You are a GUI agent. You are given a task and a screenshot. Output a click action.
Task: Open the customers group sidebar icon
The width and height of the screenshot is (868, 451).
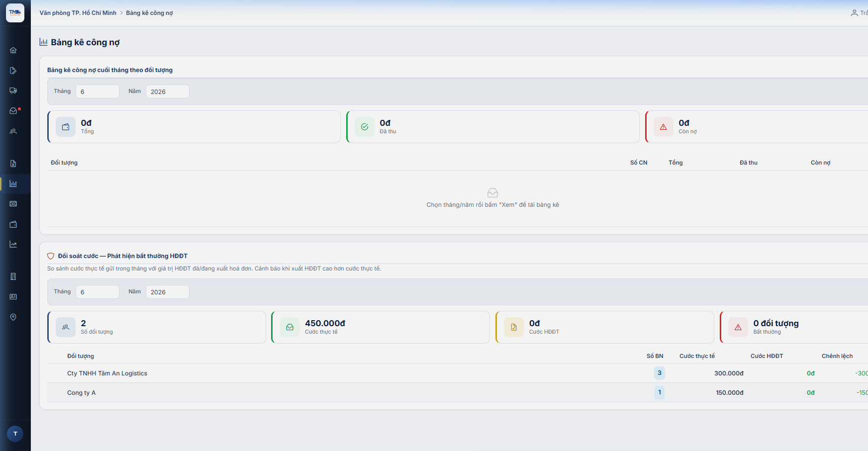tap(13, 131)
